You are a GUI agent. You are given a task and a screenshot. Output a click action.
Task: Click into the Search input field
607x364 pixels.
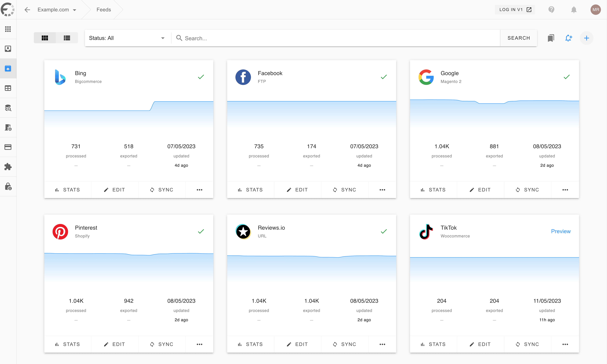point(339,38)
